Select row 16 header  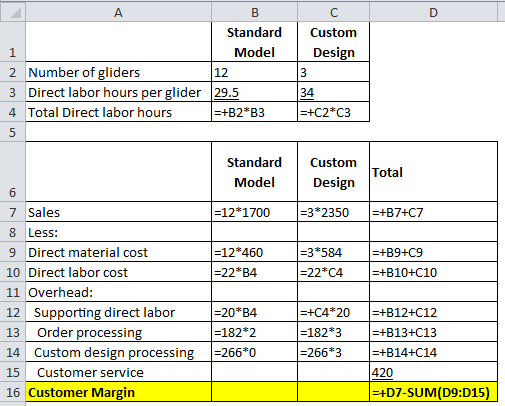pyautogui.click(x=13, y=392)
